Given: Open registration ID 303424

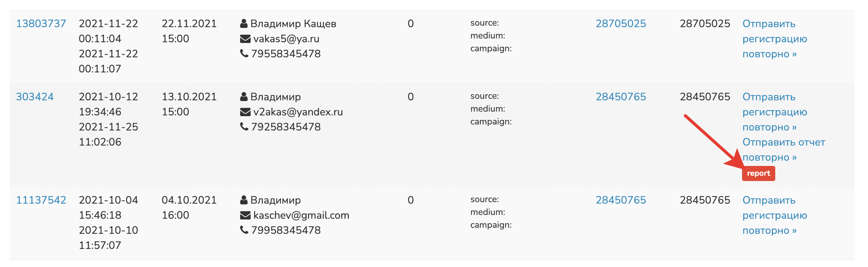Looking at the screenshot, I should pyautogui.click(x=35, y=97).
